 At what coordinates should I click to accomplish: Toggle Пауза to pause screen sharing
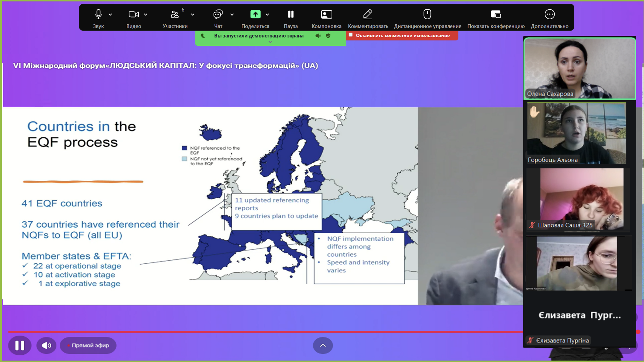(290, 15)
